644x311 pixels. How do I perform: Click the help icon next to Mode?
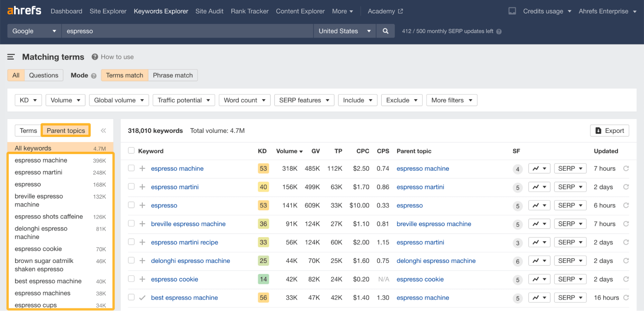pyautogui.click(x=94, y=75)
